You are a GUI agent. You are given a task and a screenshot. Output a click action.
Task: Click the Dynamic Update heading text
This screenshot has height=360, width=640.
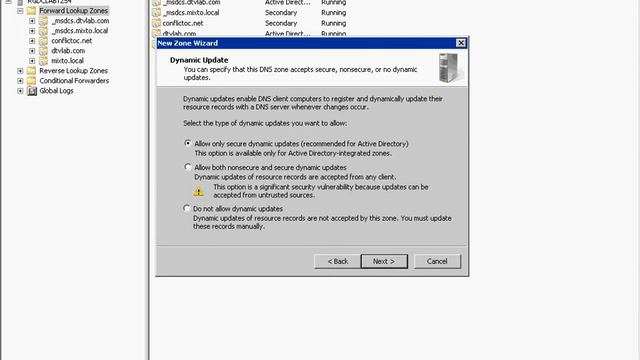(x=199, y=60)
